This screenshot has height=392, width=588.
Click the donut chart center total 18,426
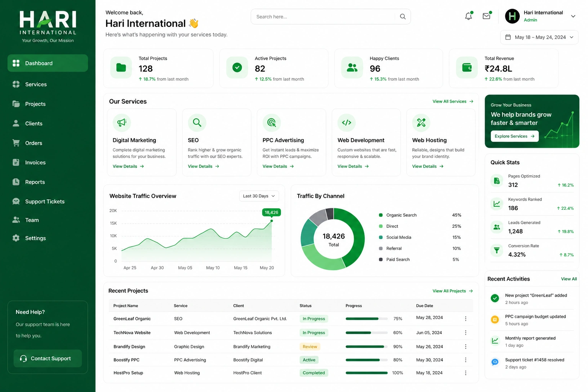click(x=333, y=236)
